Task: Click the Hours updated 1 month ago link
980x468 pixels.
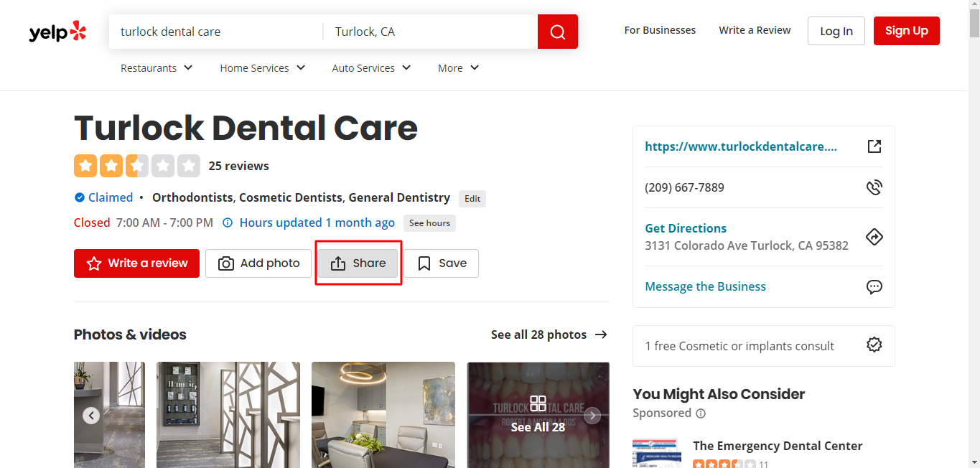Action: 317,223
